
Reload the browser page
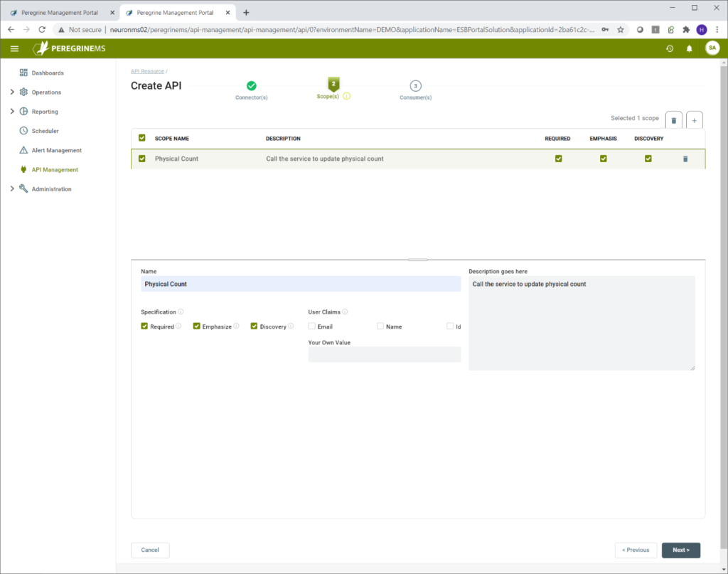[x=42, y=29]
